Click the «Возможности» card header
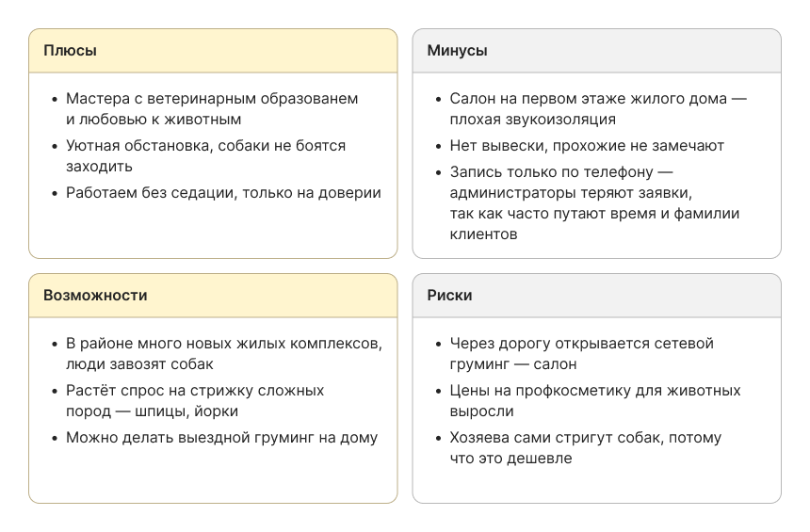810x532 pixels. click(213, 296)
